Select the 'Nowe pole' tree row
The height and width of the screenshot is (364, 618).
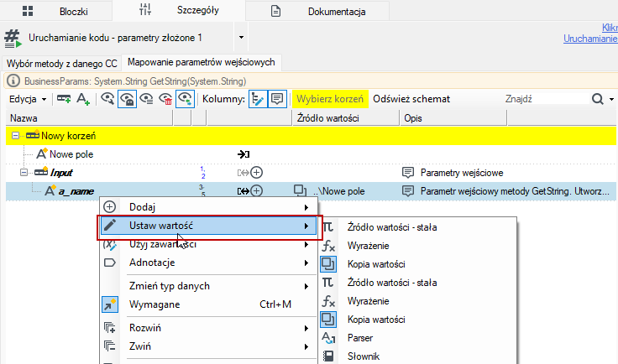311,154
